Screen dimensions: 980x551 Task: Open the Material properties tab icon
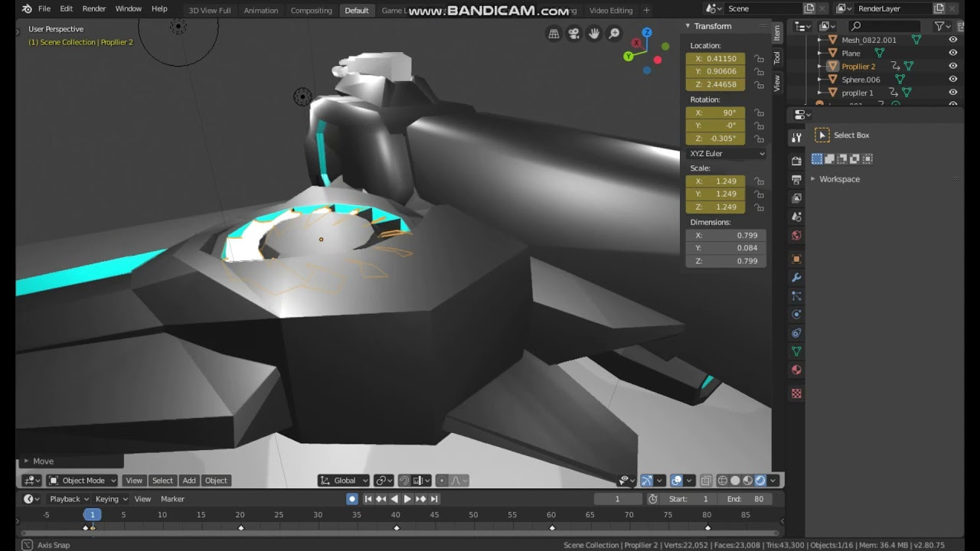(x=796, y=370)
